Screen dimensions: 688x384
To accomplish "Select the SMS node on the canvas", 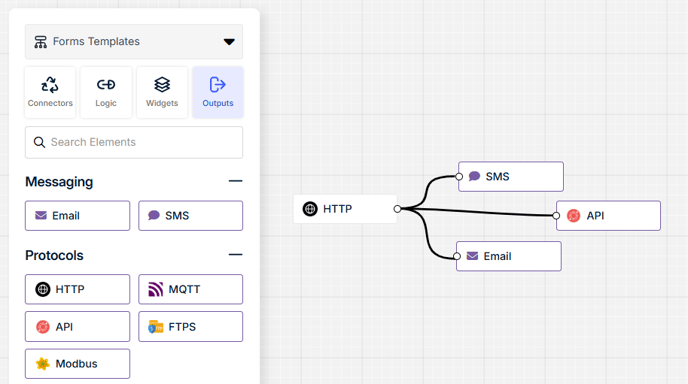I will point(511,176).
